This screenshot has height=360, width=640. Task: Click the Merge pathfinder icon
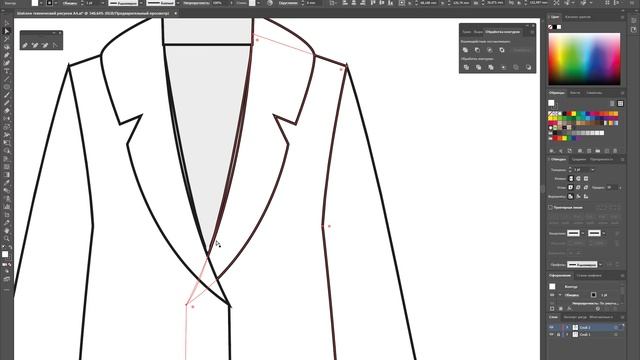[491, 67]
